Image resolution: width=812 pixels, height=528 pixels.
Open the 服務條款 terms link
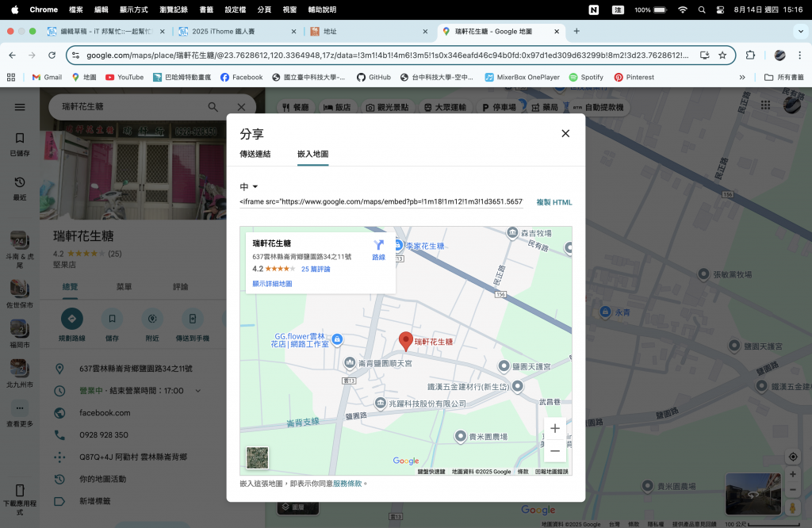click(347, 484)
